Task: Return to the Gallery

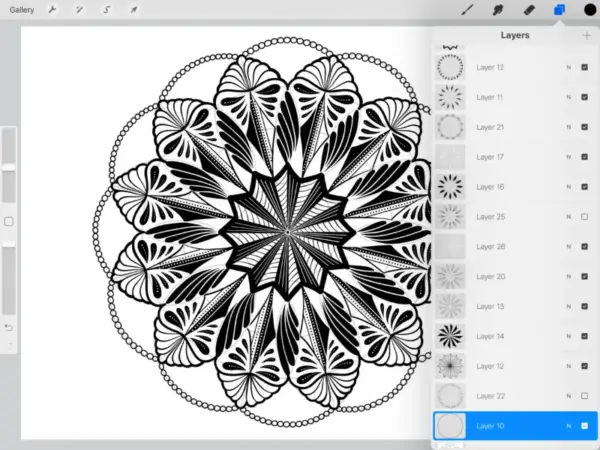Action: [22, 10]
